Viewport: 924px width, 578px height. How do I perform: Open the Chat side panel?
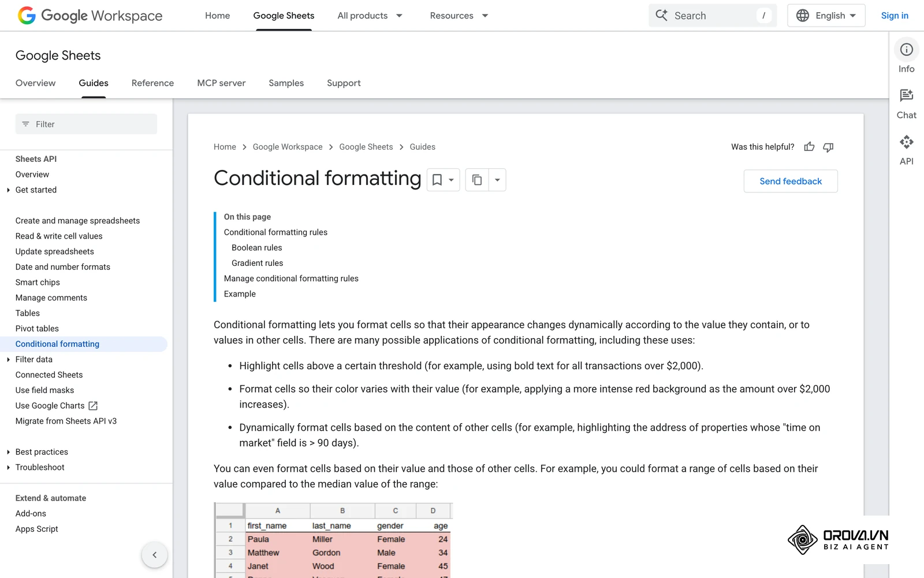click(x=906, y=104)
